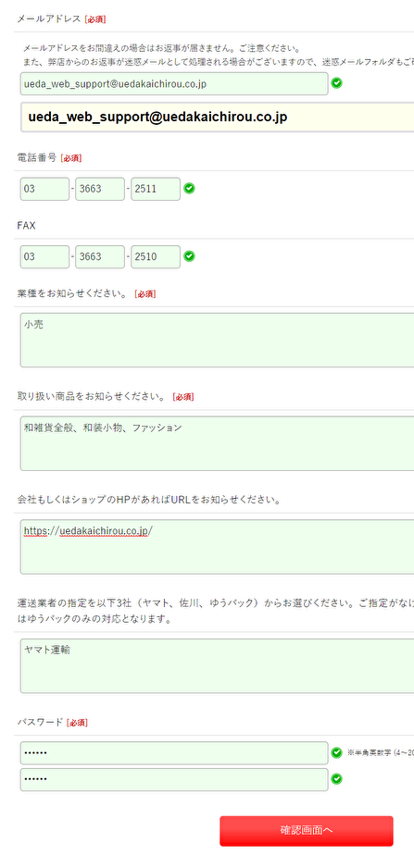Screen dimensions: 414x868
Task: Click the green checkmark next to FAX number
Action: 190,256
